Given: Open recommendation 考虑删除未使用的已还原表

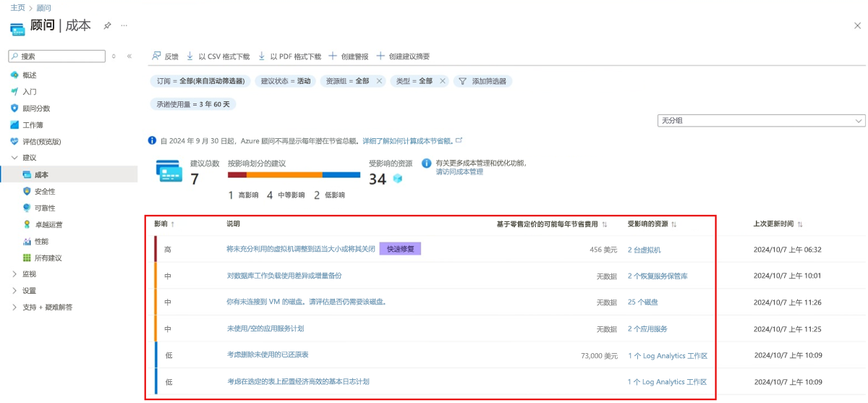Looking at the screenshot, I should pos(268,355).
